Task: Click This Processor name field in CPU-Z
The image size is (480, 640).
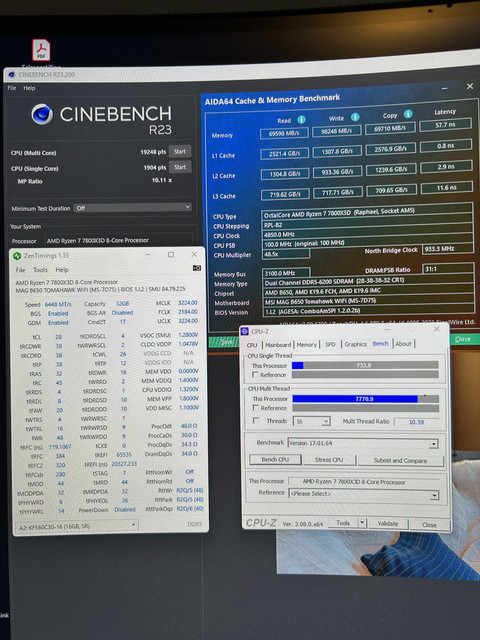Action: point(364,482)
